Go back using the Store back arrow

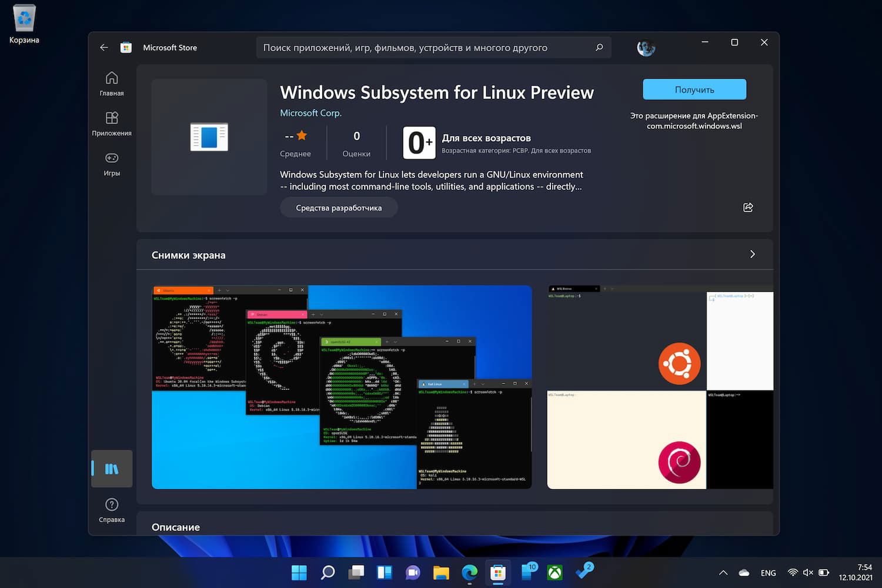click(x=104, y=48)
